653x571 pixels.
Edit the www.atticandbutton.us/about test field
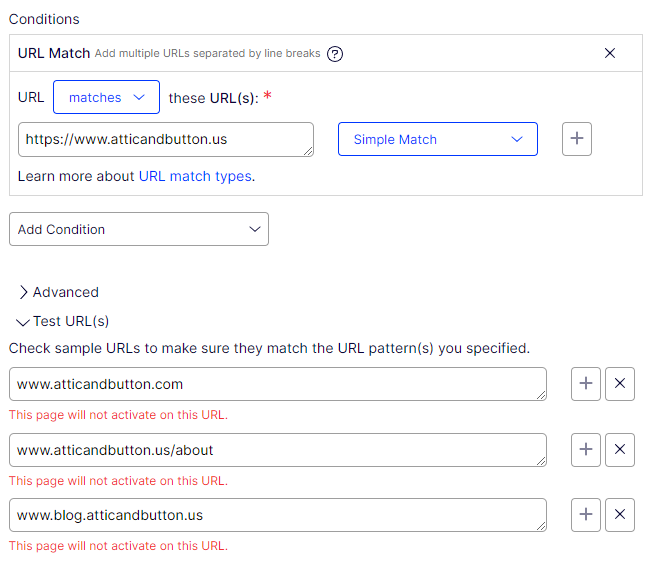(277, 450)
